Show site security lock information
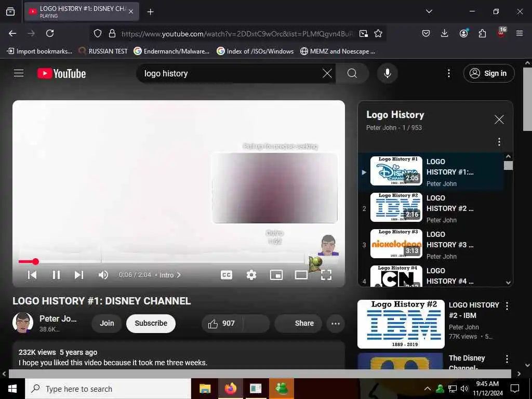This screenshot has height=399, width=532. (x=112, y=33)
